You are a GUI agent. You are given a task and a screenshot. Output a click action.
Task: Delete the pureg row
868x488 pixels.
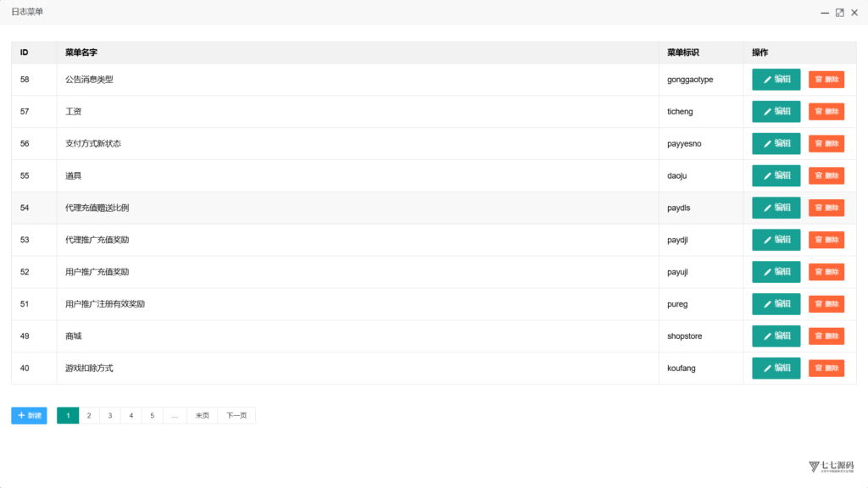pos(826,304)
